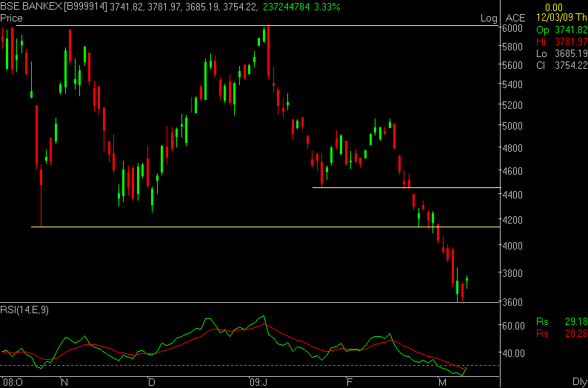The height and width of the screenshot is (388, 588).
Task: Open the RSI(14,E,9) indicator label
Action: click(24, 310)
